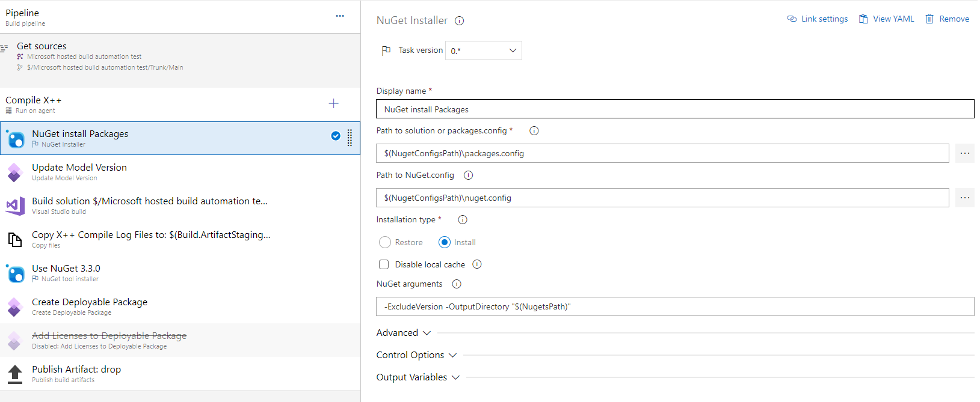The height and width of the screenshot is (402, 980).
Task: Select the Use NuGet 3.3.0 task
Action: [x=180, y=273]
